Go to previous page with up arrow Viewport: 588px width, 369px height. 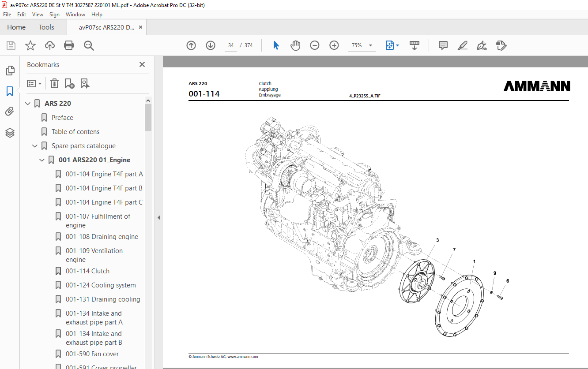[191, 45]
